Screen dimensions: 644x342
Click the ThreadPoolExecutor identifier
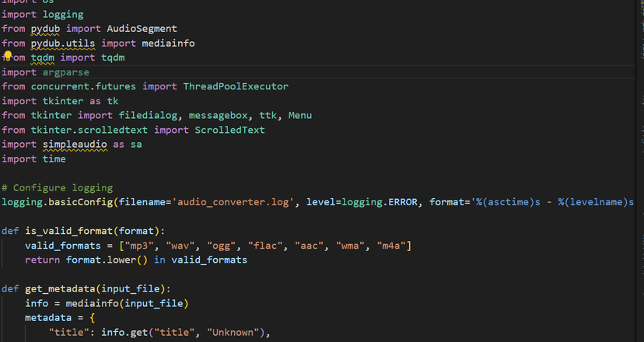click(x=236, y=86)
